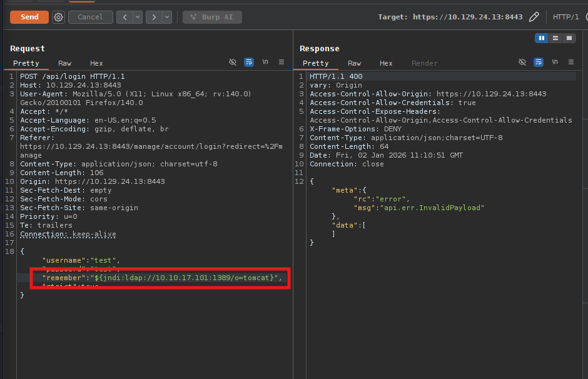The image size is (588, 379).
Task: Go back to the previous request arrow
Action: pyautogui.click(x=125, y=17)
